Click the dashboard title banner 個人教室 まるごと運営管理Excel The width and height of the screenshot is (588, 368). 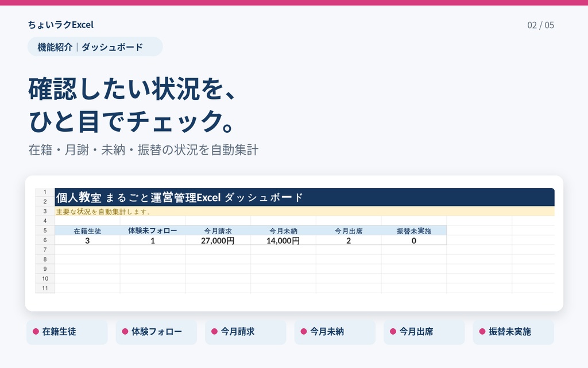304,197
